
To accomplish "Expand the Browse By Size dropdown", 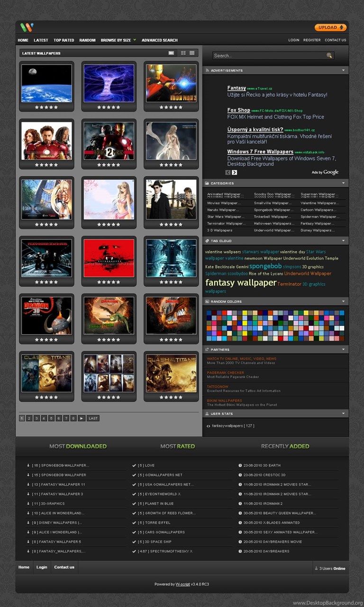I will pyautogui.click(x=118, y=40).
